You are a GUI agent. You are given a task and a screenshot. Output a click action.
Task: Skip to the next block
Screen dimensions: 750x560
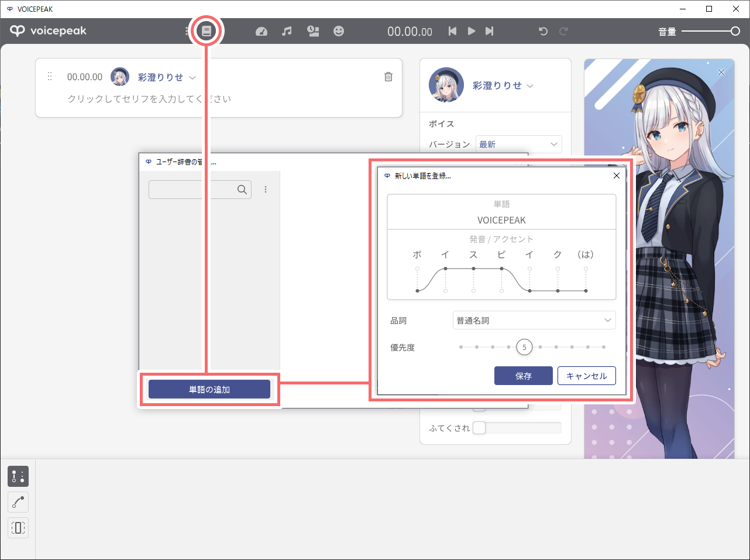490,32
